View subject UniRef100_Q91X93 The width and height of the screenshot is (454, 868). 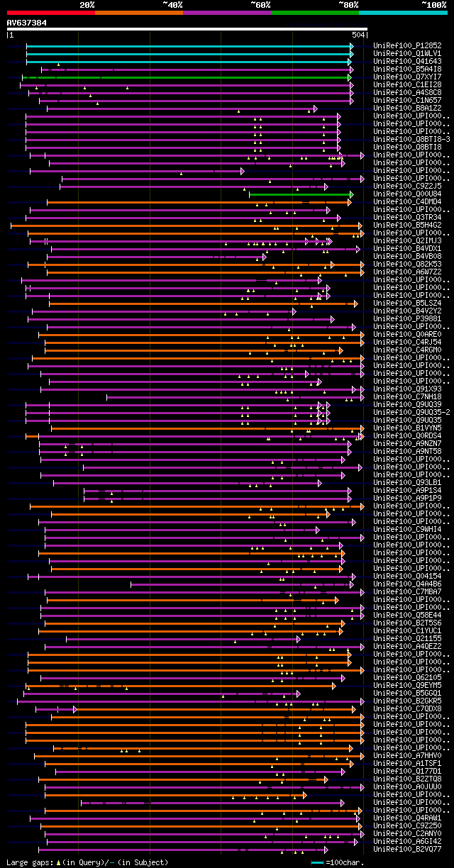tap(408, 389)
